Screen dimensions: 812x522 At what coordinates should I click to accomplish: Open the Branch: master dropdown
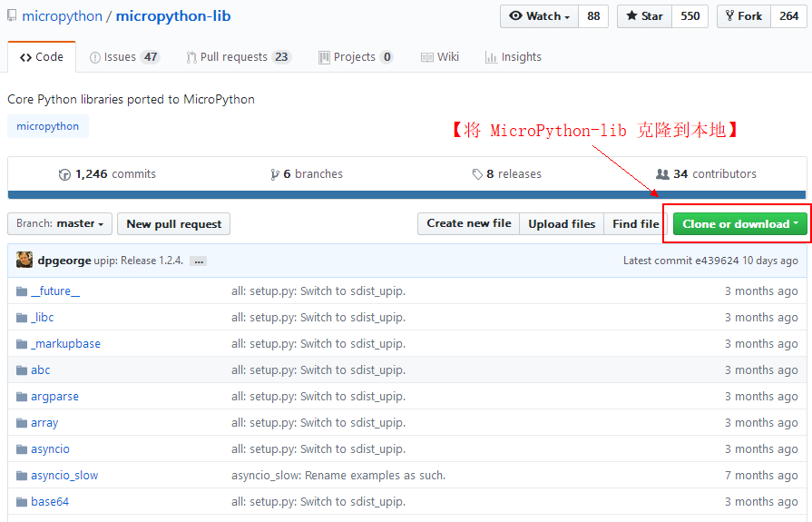click(61, 224)
